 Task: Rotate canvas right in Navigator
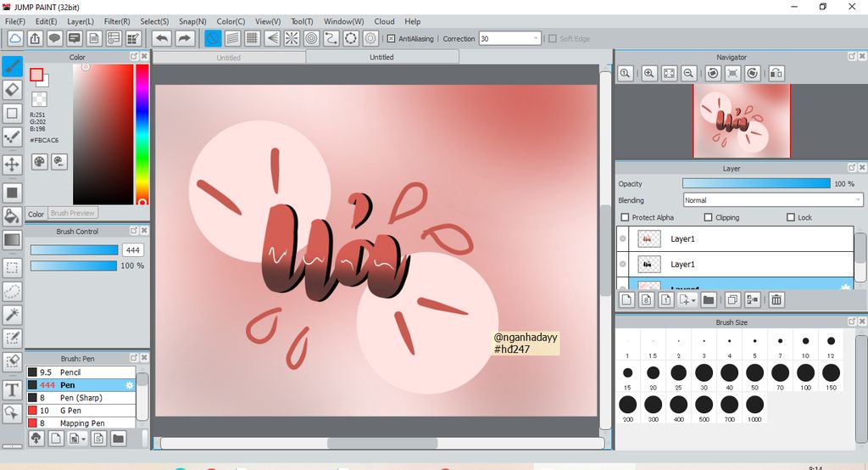pos(753,73)
